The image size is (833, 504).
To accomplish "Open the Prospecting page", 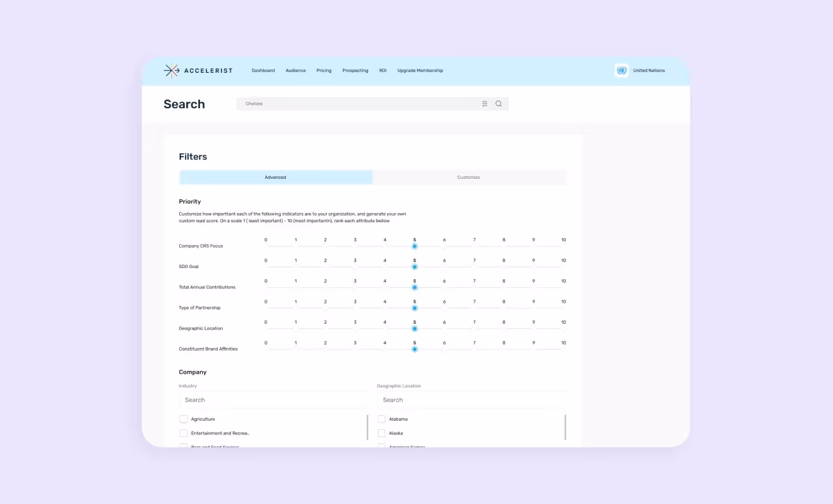I will pos(355,70).
